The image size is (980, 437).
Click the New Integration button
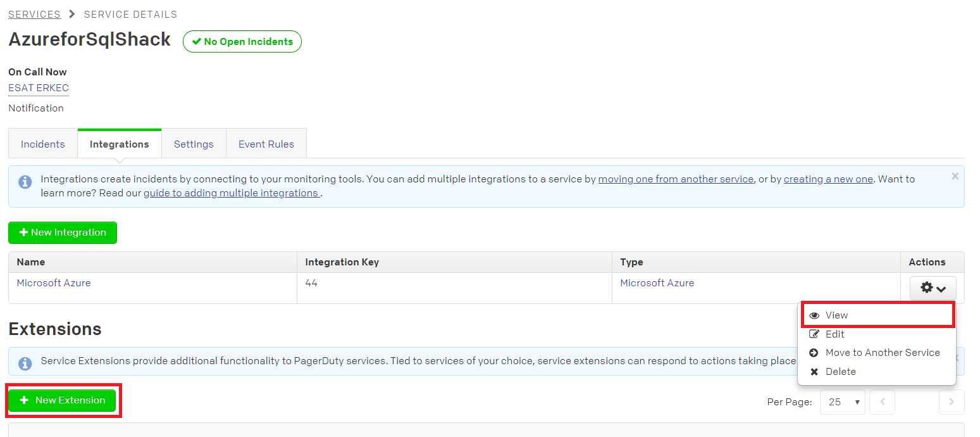[x=63, y=232]
